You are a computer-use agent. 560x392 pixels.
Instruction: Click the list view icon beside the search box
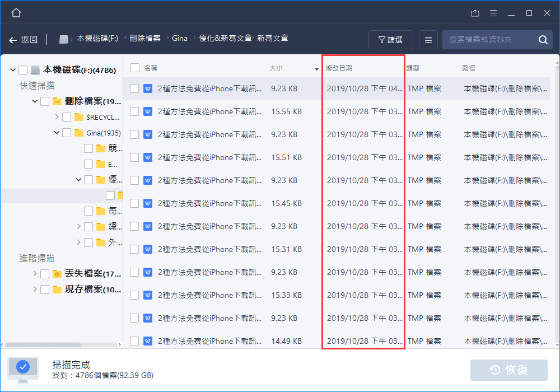click(428, 39)
